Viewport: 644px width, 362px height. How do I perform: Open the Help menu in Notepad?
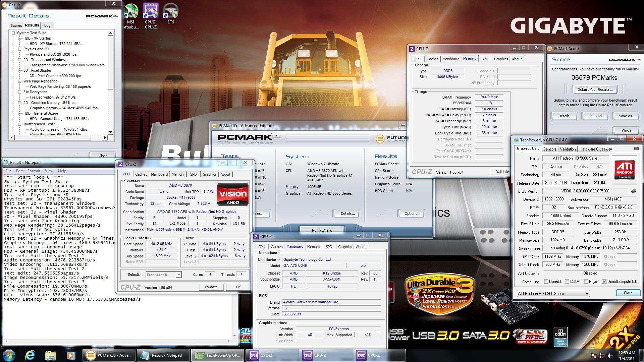[62, 171]
